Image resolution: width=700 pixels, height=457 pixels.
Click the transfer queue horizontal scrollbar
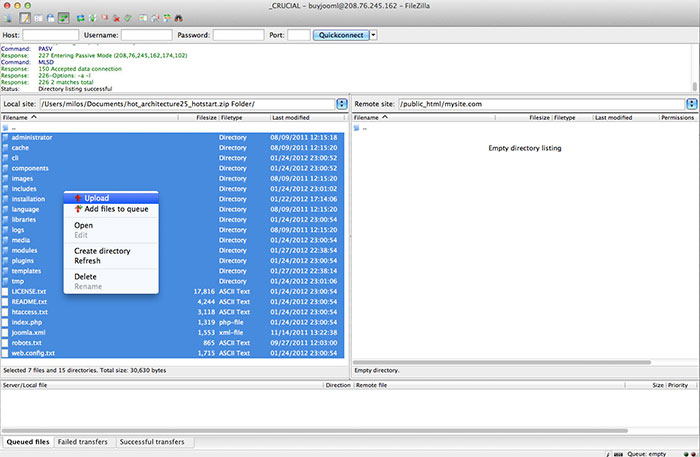pyautogui.click(x=315, y=431)
